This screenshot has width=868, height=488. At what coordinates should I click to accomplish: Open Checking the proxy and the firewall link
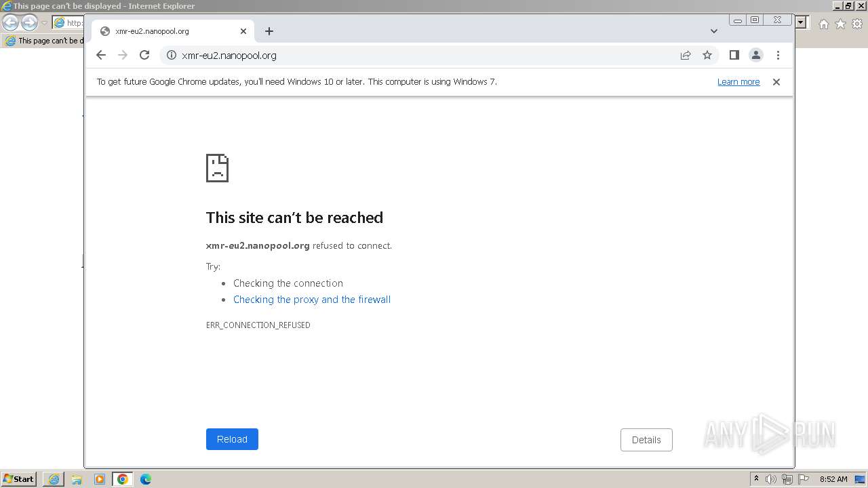pos(312,300)
